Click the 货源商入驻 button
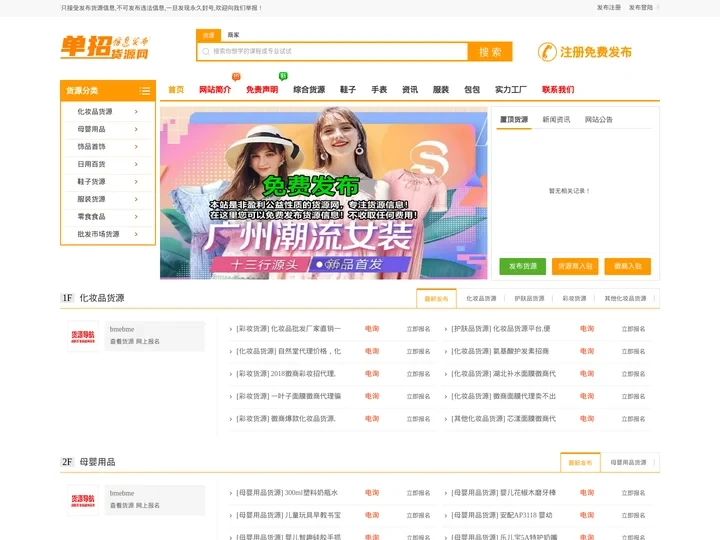Image resolution: width=720 pixels, height=540 pixels. tap(575, 266)
